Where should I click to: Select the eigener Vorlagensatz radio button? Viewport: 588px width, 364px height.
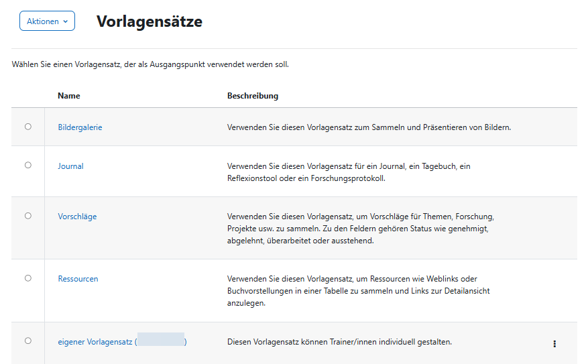click(28, 341)
